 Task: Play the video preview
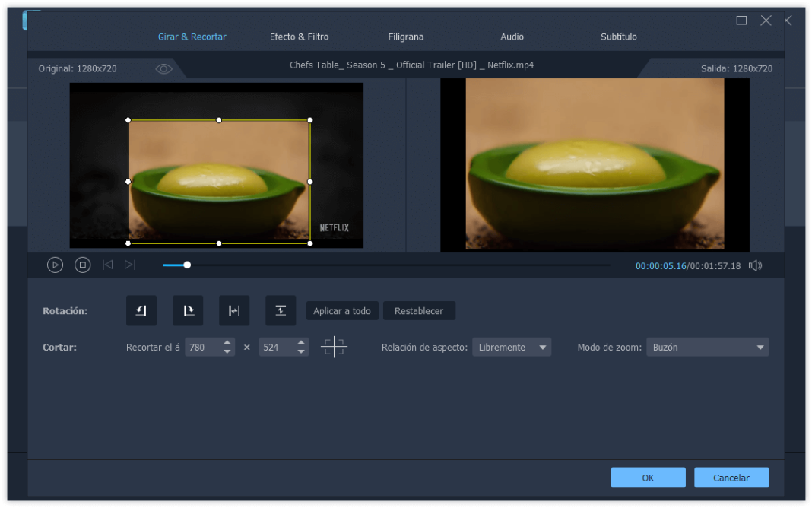tap(55, 265)
